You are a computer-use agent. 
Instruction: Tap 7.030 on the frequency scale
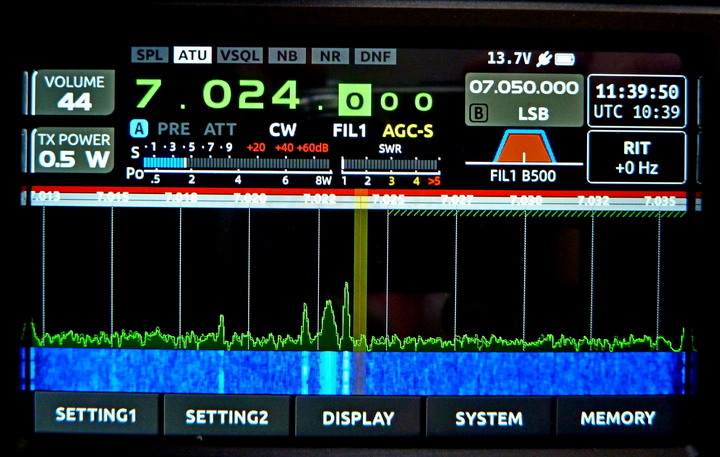(525, 200)
